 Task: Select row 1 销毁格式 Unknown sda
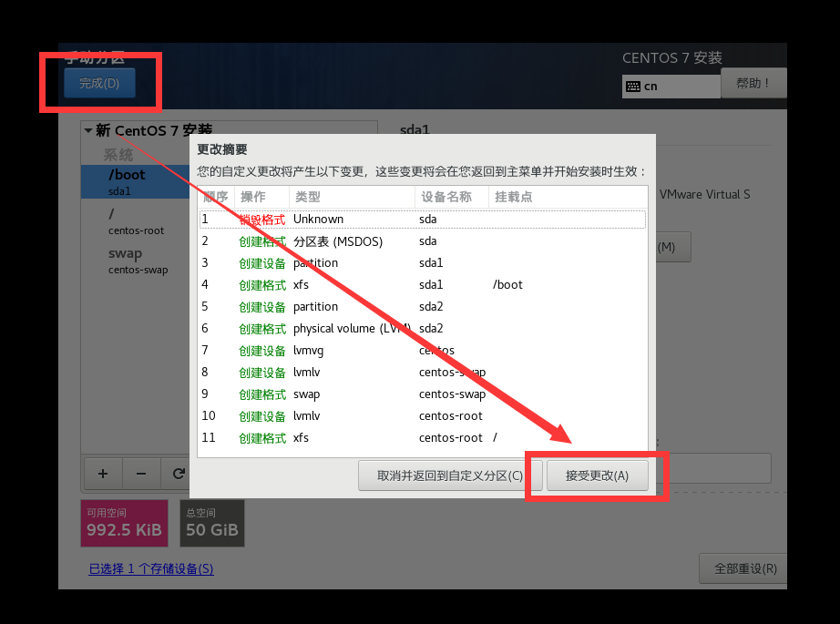coord(364,219)
